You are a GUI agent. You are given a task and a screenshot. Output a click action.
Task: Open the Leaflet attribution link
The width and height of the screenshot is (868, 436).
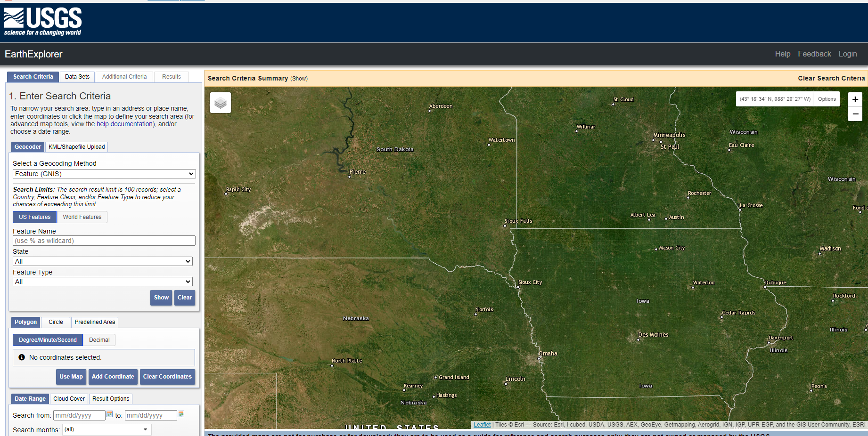(482, 425)
